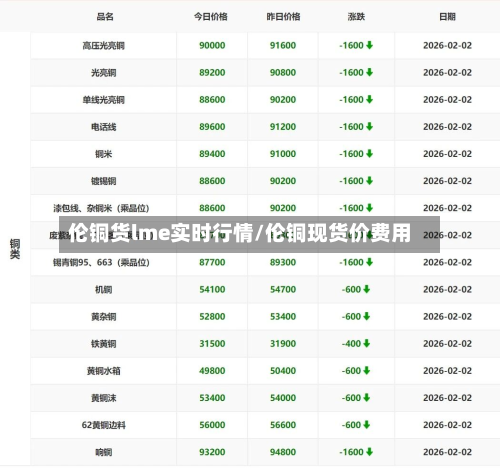The image size is (500, 469).
Task: Click the down arrow in 漆包线、杂铜米 row
Action: click(x=369, y=208)
